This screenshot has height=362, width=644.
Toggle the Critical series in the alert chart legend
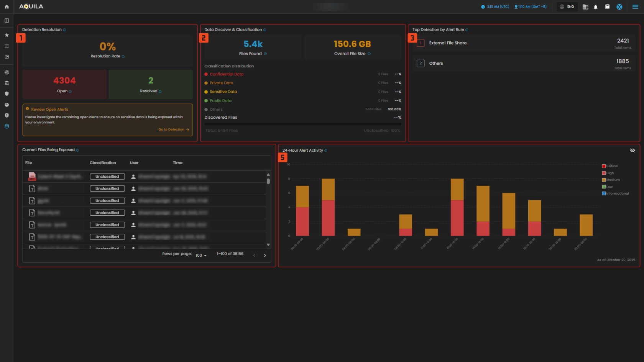612,166
